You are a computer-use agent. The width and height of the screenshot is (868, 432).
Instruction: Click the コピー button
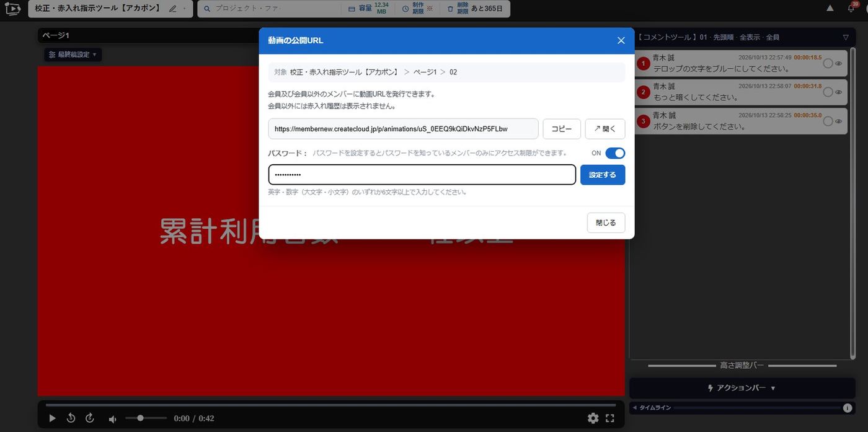[562, 129]
